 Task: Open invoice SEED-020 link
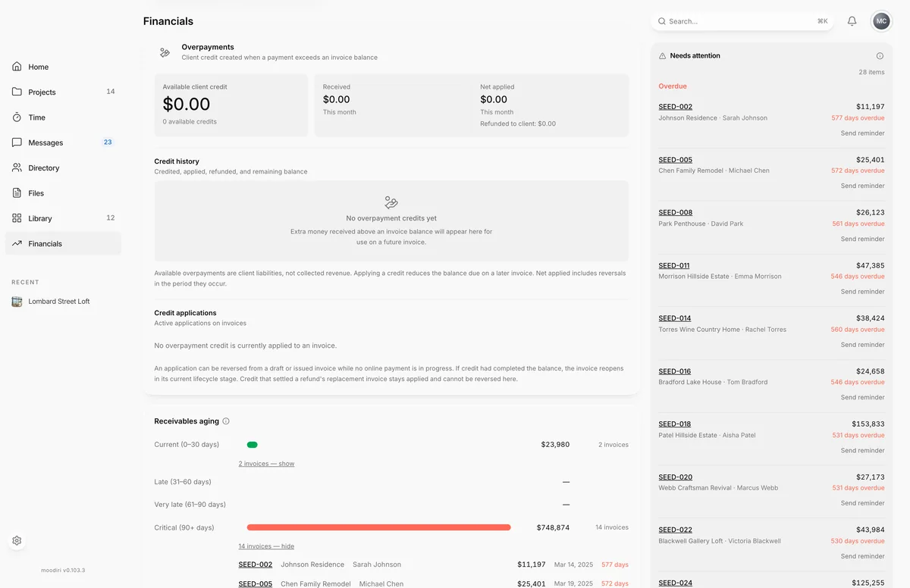tap(675, 477)
